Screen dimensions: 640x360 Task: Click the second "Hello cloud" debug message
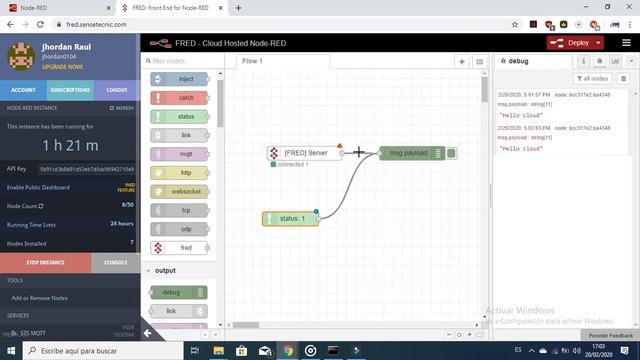click(x=521, y=149)
